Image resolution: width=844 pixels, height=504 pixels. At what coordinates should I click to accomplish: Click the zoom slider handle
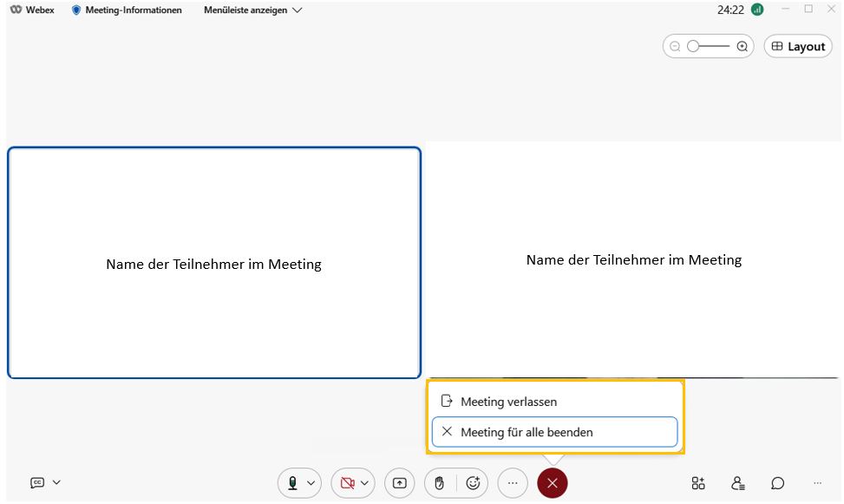[x=693, y=47]
